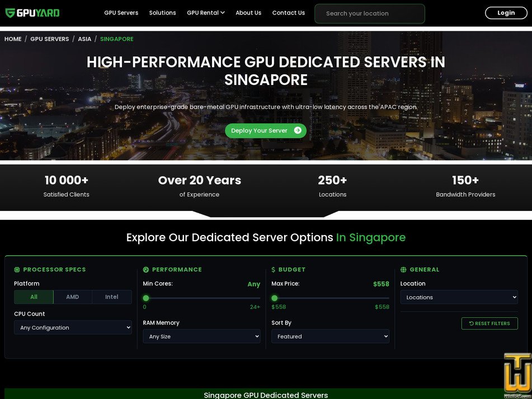Go to About Us page
Screen dimensions: 532x399
248,13
